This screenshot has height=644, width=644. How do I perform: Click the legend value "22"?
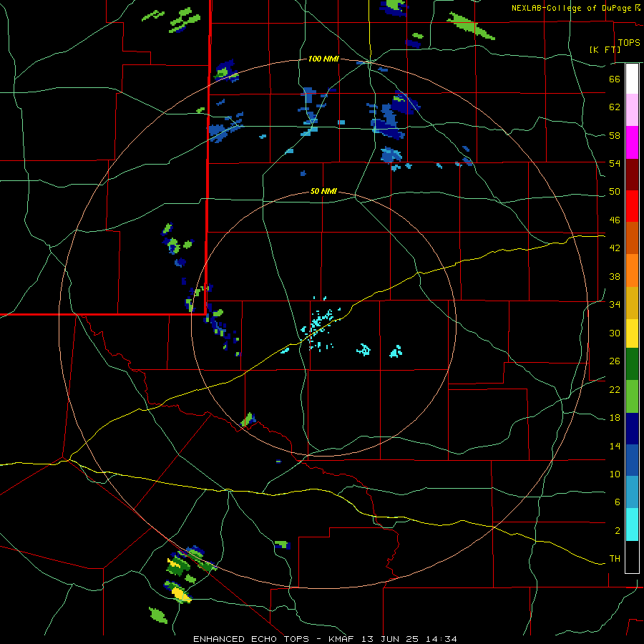point(615,389)
